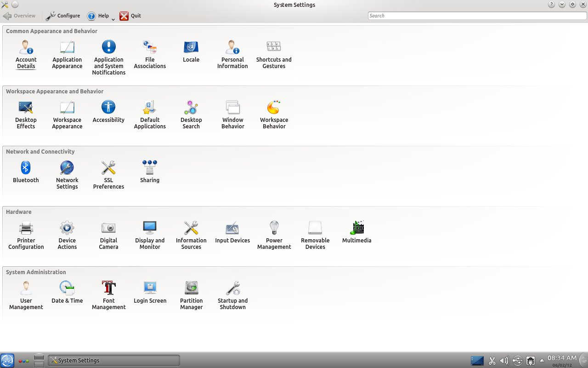This screenshot has height=368, width=588.
Task: Open the Help menu
Action: (x=98, y=16)
